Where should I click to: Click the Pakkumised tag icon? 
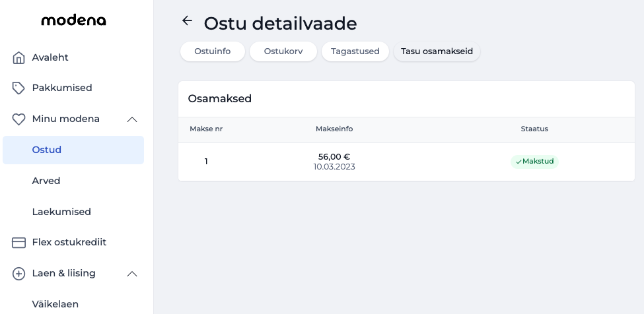[18, 88]
